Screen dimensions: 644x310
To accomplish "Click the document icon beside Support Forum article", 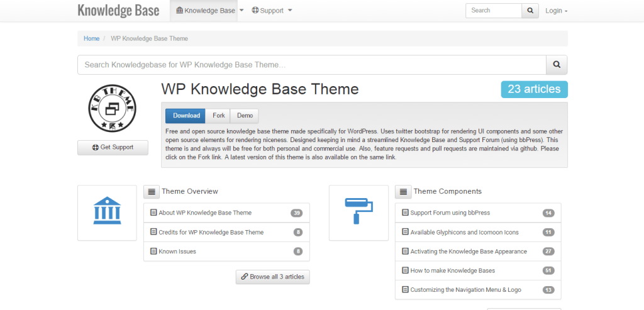I will point(406,213).
